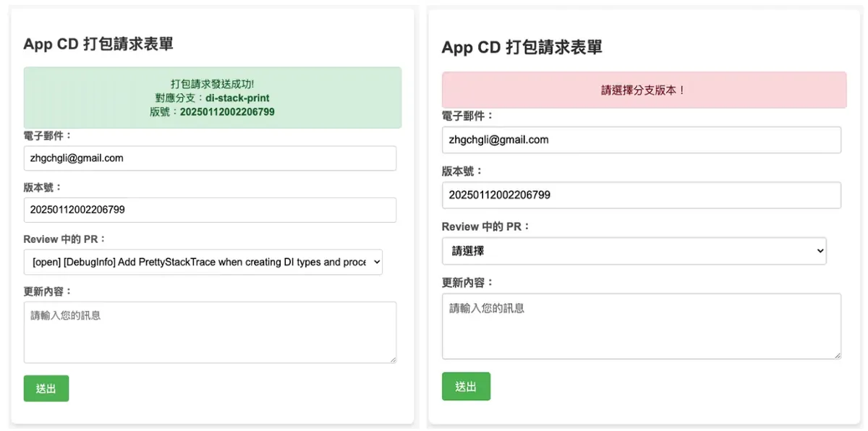The height and width of the screenshot is (431, 868).
Task: Click the 'Review 中的 PR' label above 請選擇
Action: (x=486, y=226)
